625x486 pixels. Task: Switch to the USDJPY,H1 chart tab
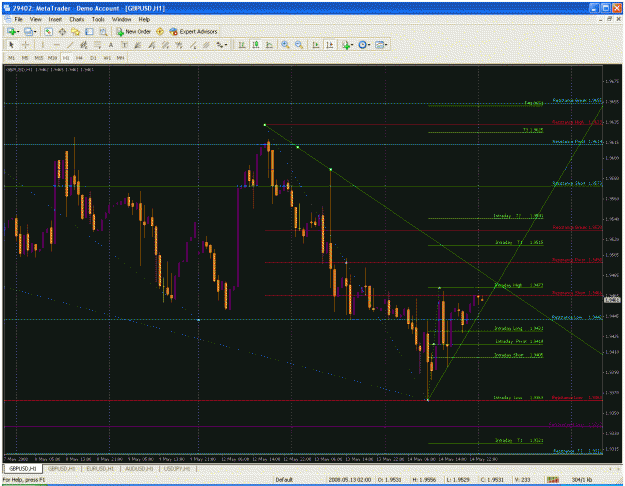pos(177,468)
